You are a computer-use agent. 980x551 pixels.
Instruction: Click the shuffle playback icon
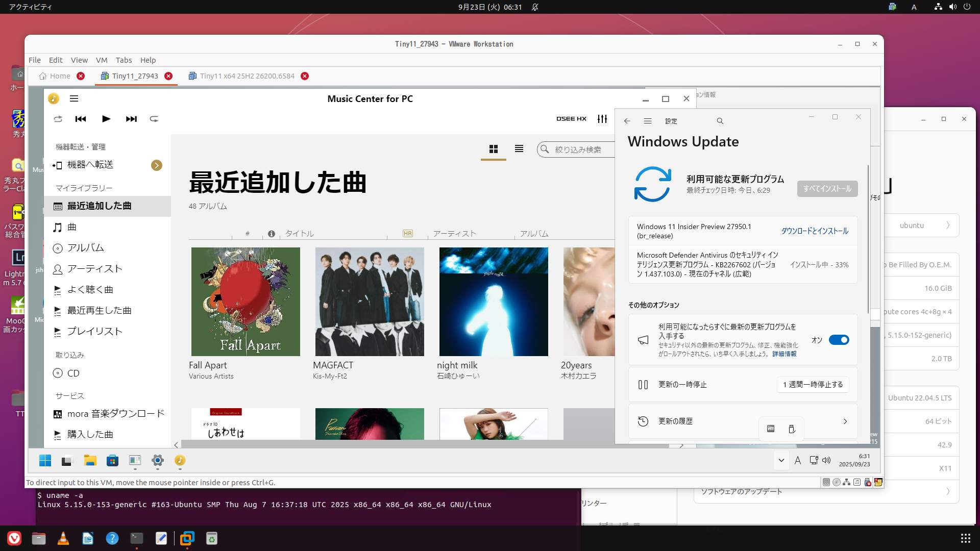click(58, 119)
